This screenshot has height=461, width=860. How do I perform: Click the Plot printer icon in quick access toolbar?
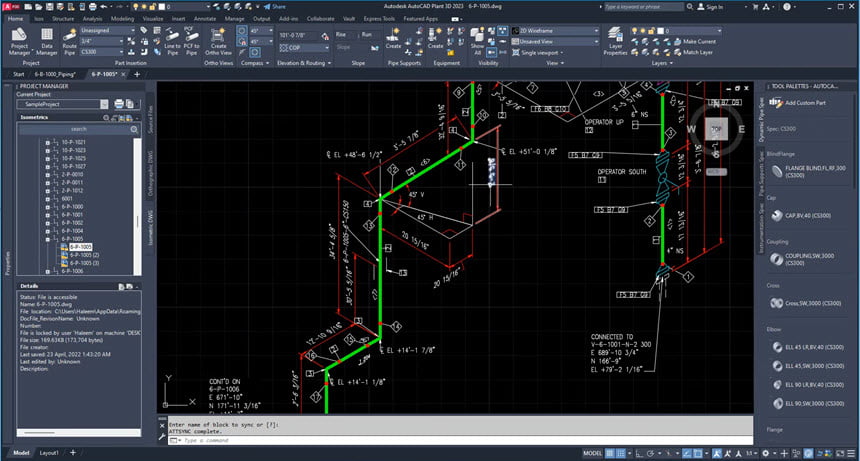[93, 7]
